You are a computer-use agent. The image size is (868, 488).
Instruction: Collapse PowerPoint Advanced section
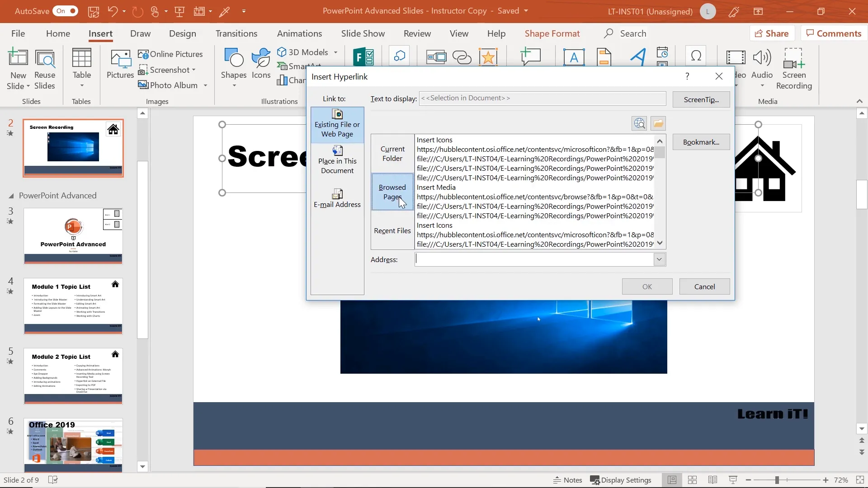11,196
